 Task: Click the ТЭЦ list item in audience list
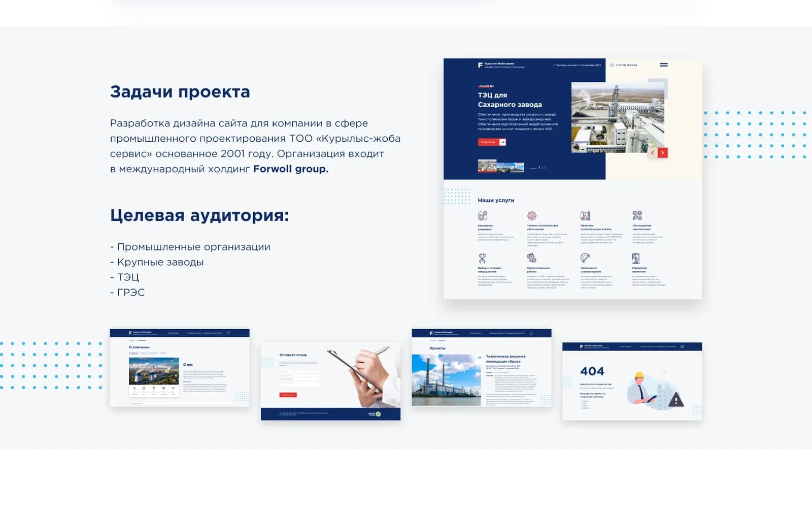click(x=124, y=277)
